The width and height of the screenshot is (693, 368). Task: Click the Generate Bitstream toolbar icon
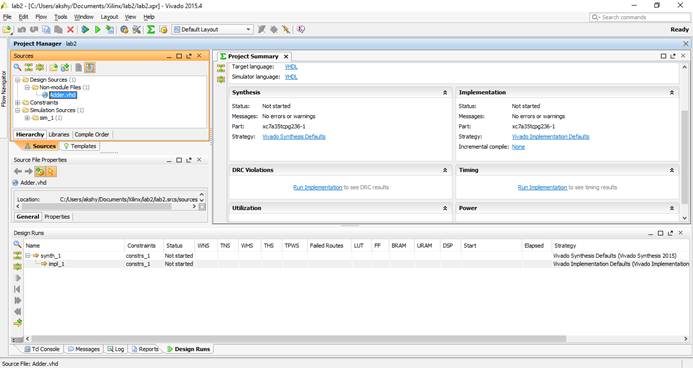pos(110,30)
